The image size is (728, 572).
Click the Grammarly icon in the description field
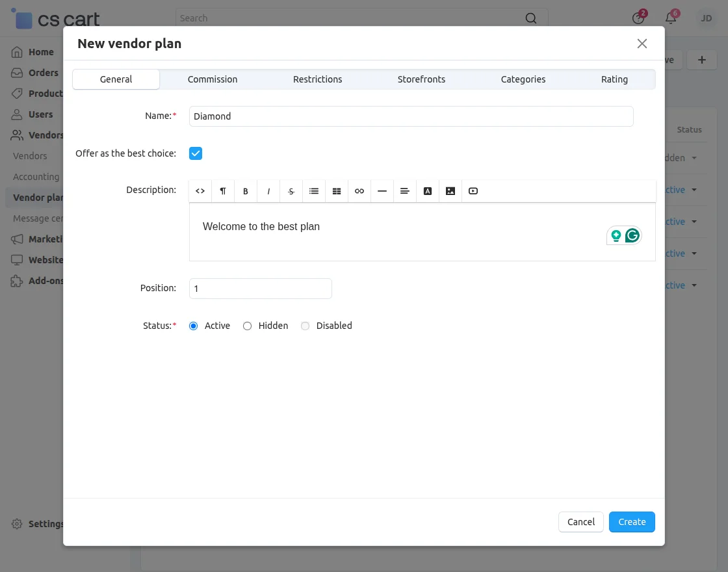pos(632,235)
